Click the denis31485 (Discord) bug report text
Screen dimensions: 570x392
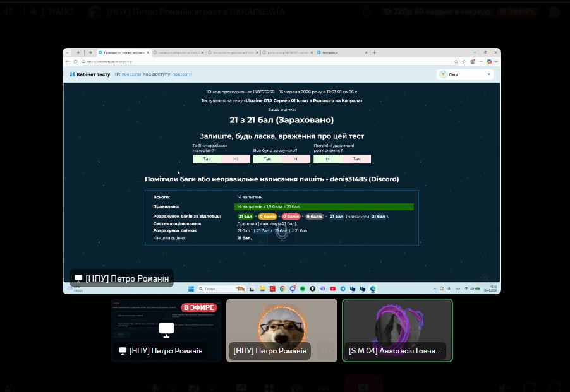(364, 179)
